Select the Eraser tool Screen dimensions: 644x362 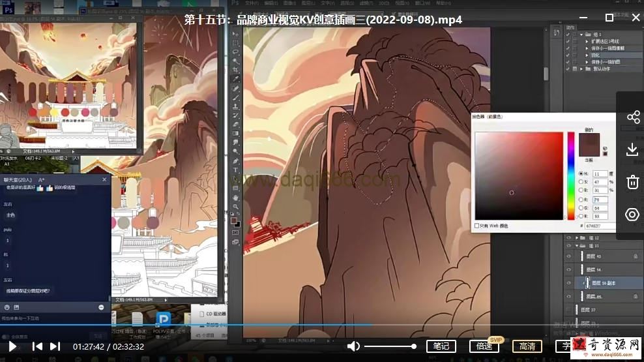[x=236, y=125]
